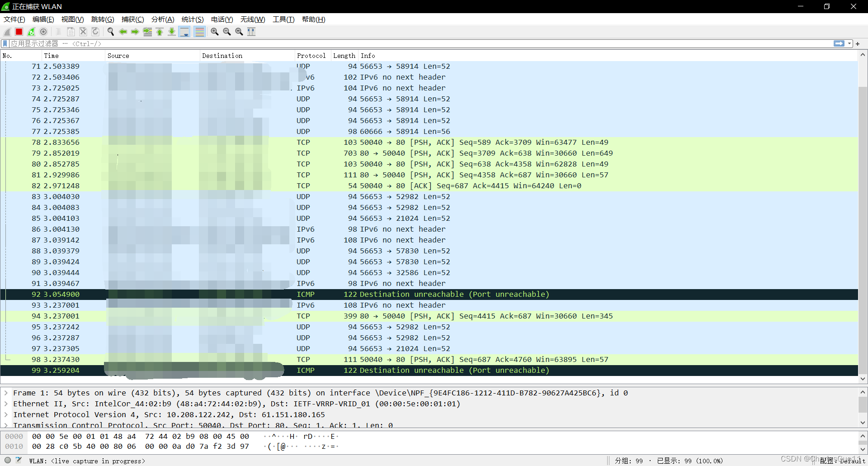This screenshot has height=466, width=868.
Task: Go forward to next packet in history
Action: [x=135, y=32]
